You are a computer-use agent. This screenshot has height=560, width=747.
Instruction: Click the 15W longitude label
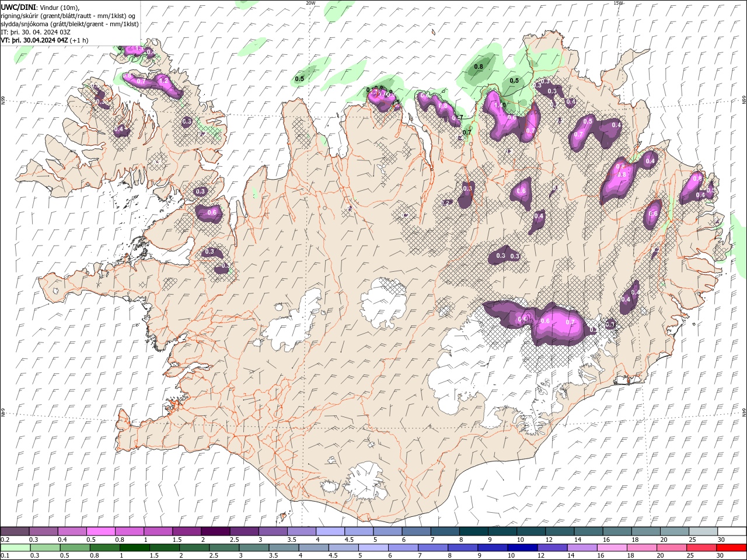pyautogui.click(x=618, y=3)
